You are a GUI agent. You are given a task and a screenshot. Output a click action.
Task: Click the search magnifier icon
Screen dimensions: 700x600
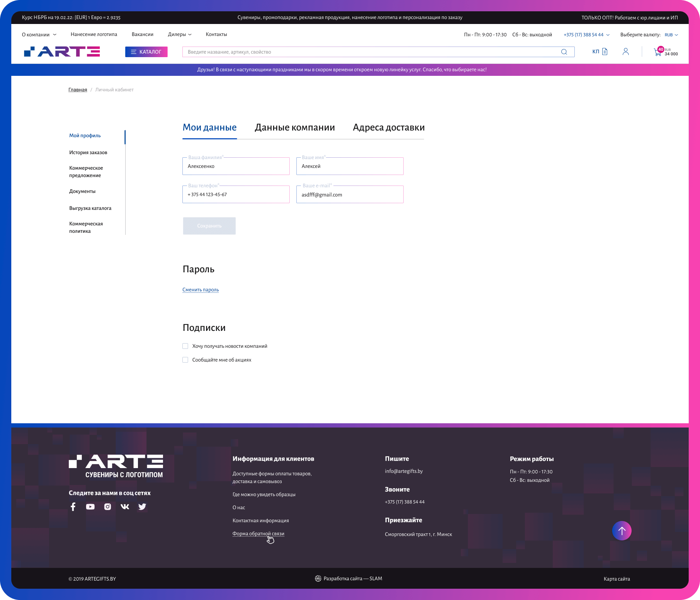pos(564,52)
